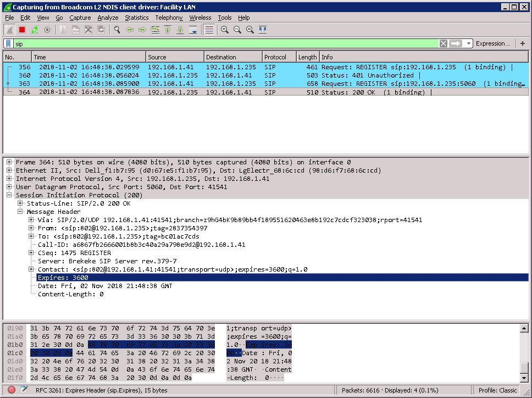Click the resize columns icon

(x=263, y=30)
